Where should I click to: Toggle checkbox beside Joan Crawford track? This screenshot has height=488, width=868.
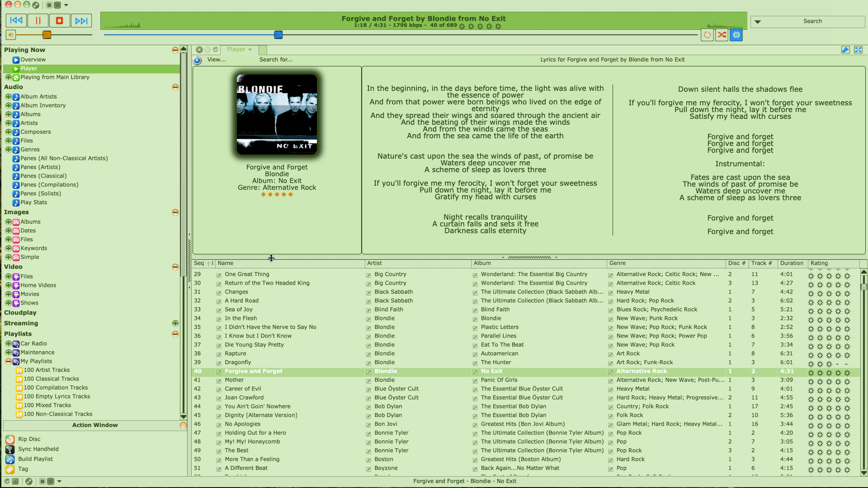tap(219, 398)
